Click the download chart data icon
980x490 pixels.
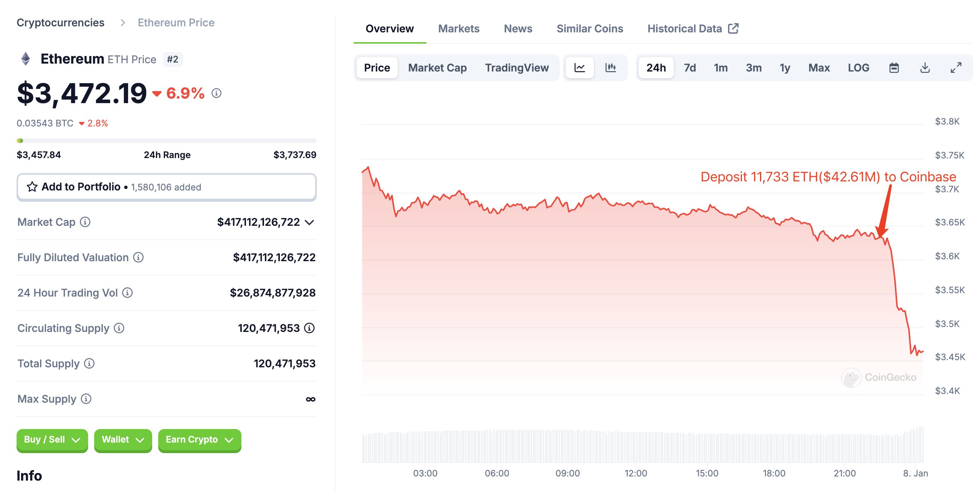(925, 68)
